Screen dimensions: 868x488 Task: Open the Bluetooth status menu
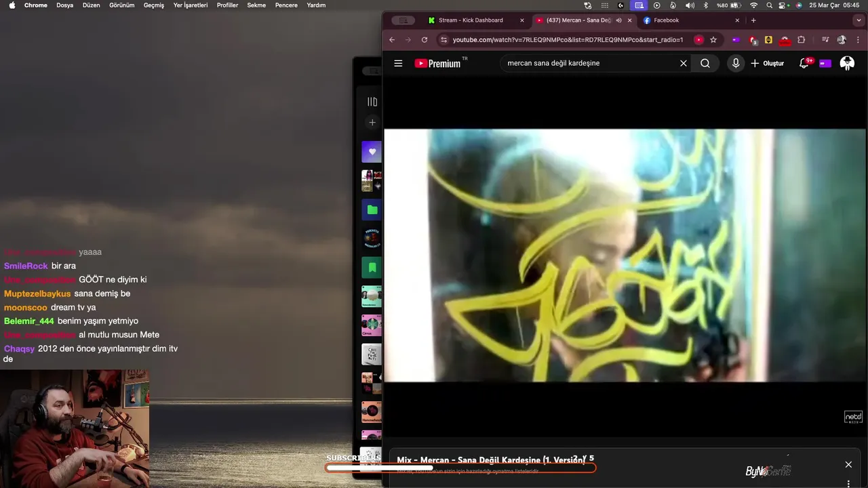(705, 5)
